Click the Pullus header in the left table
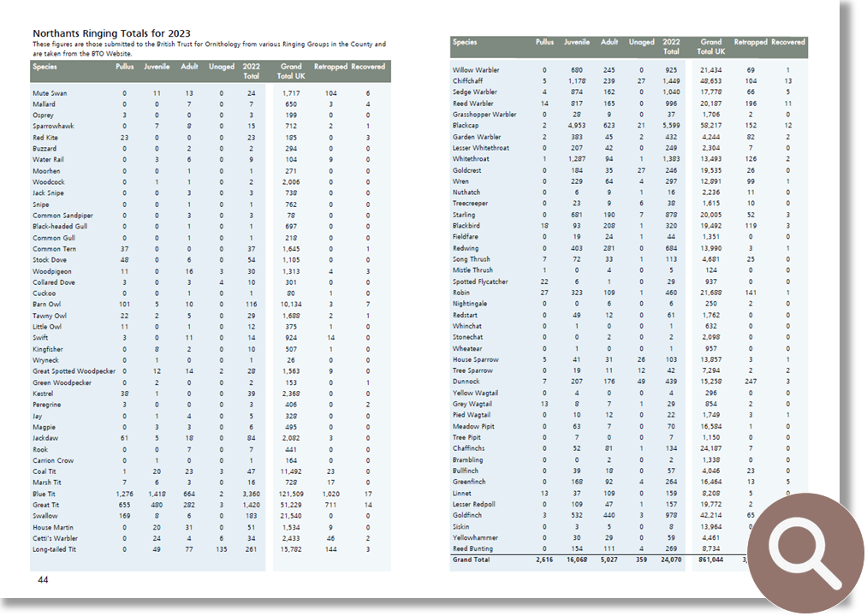Viewport: 867px width, 616px height. click(x=124, y=67)
